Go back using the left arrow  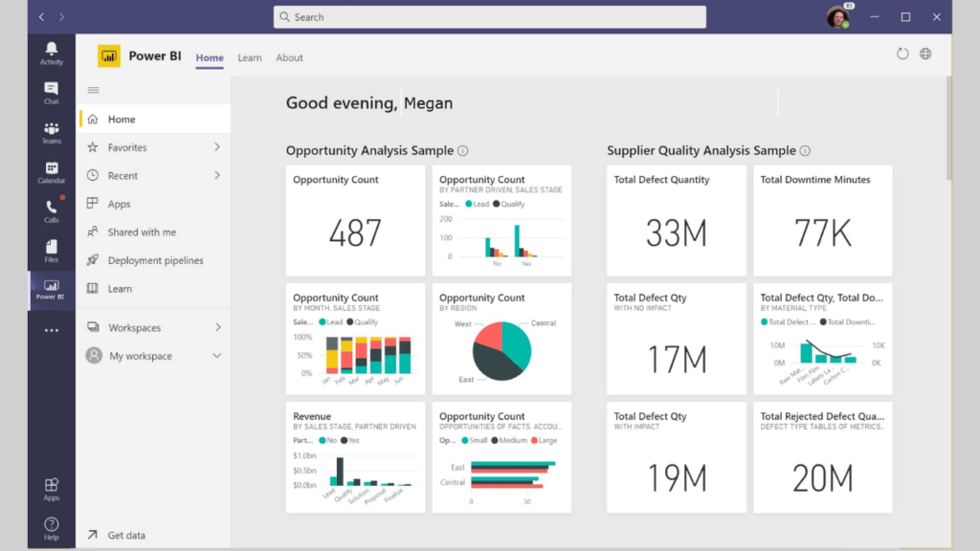point(41,17)
